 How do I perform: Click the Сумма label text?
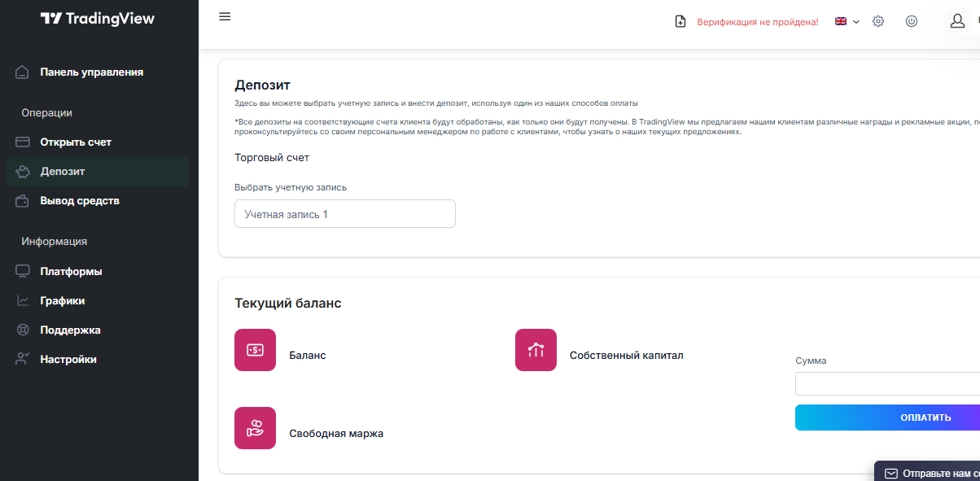(811, 361)
